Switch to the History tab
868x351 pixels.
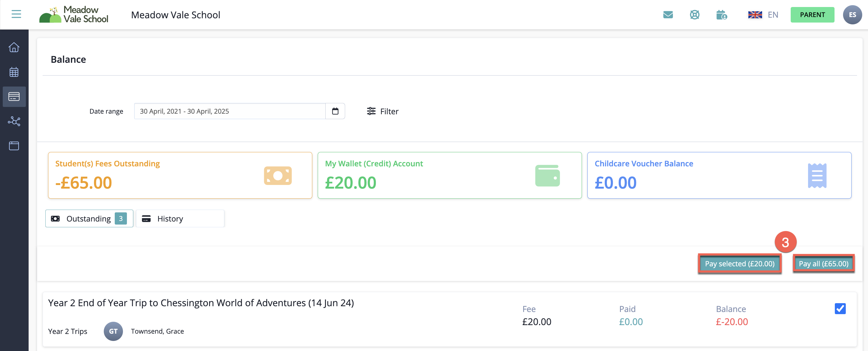coord(180,218)
